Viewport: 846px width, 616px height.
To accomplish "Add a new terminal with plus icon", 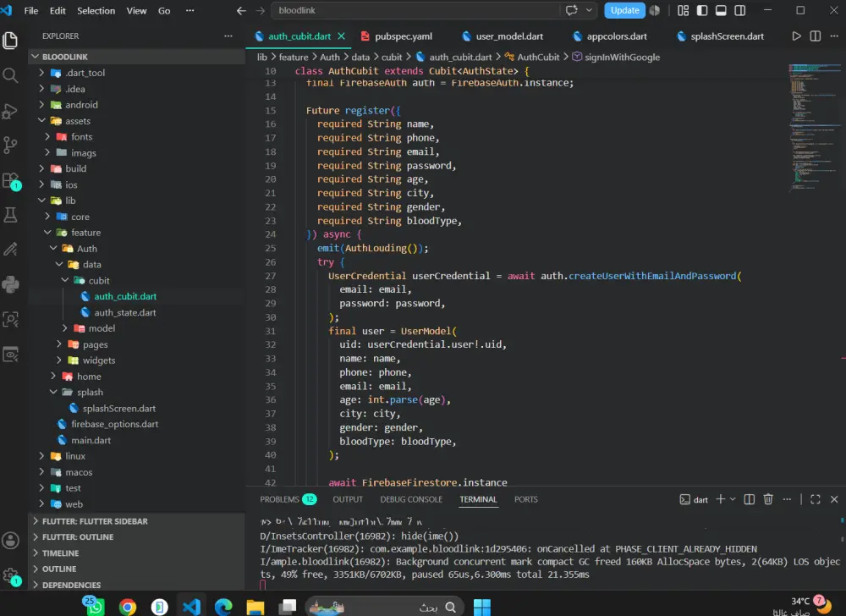I will [x=720, y=499].
